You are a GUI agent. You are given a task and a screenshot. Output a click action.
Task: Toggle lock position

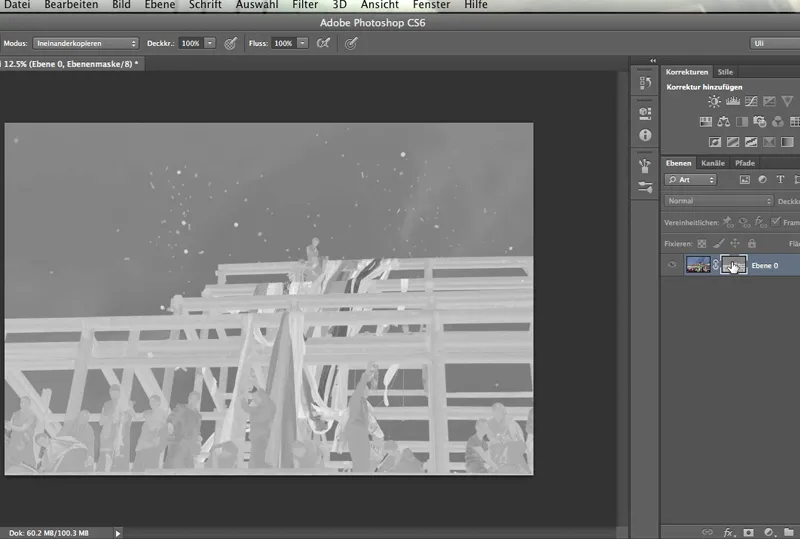pyautogui.click(x=735, y=243)
